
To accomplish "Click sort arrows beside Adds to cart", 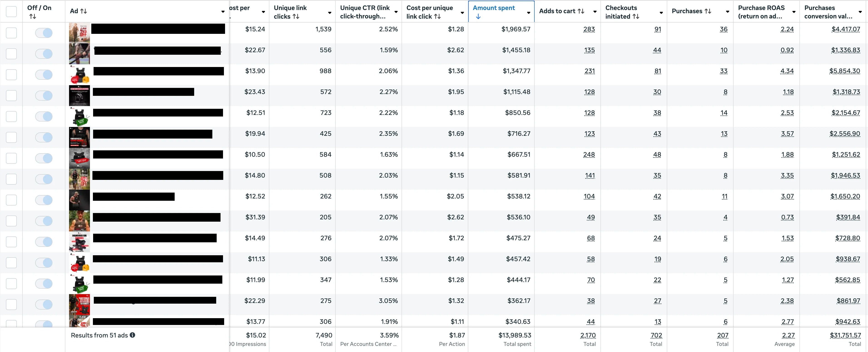I will pyautogui.click(x=581, y=11).
